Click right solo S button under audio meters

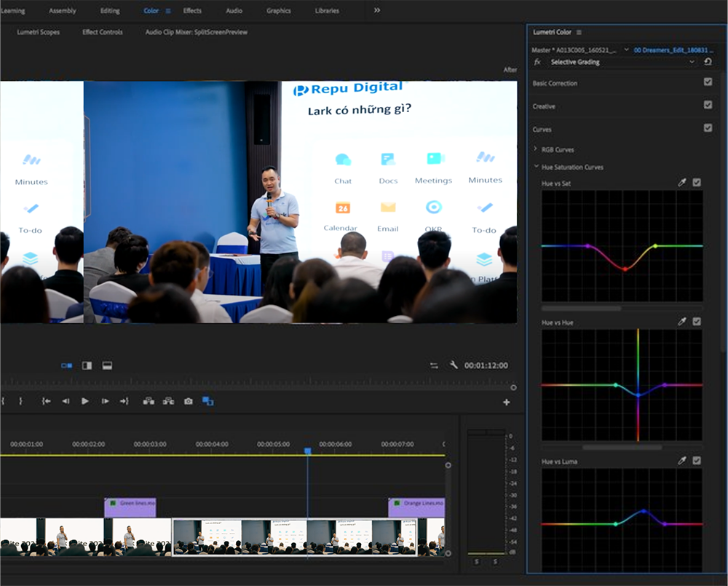495,562
